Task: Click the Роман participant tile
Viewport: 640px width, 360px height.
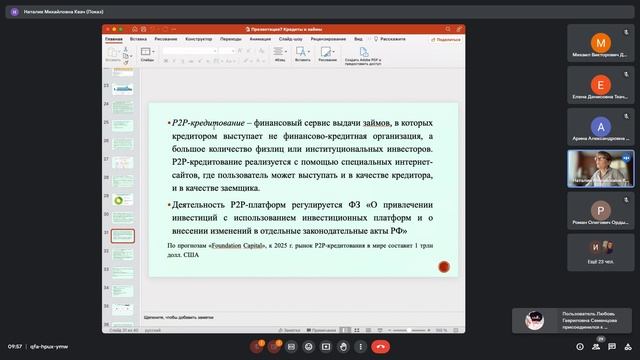Action: coord(600,210)
